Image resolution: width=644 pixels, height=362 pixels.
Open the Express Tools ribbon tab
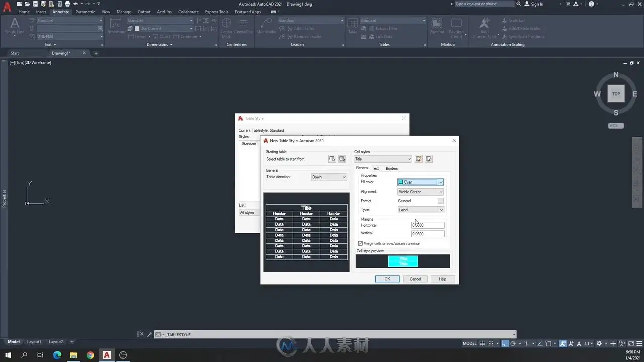(x=217, y=12)
